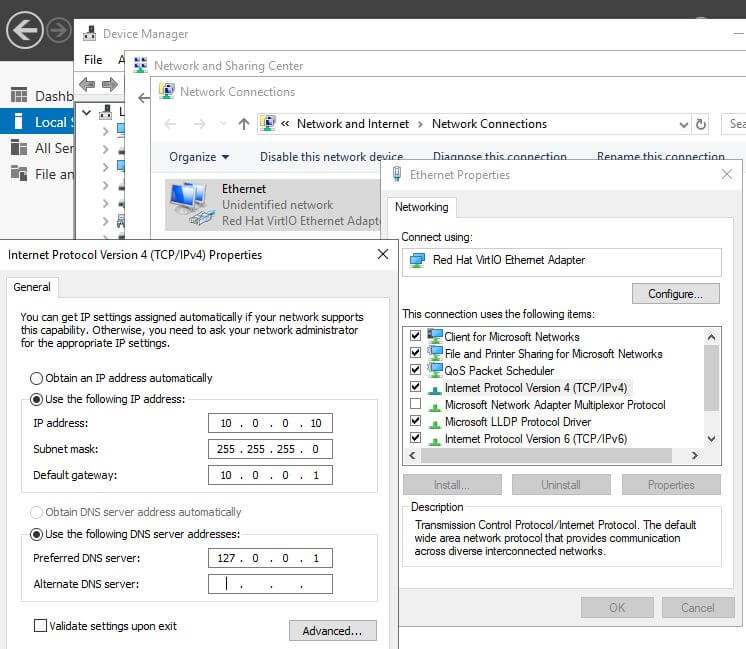Screen dimensions: 746x649
Task: Toggle Internet Protocol Version 4 checkbox
Action: (415, 386)
